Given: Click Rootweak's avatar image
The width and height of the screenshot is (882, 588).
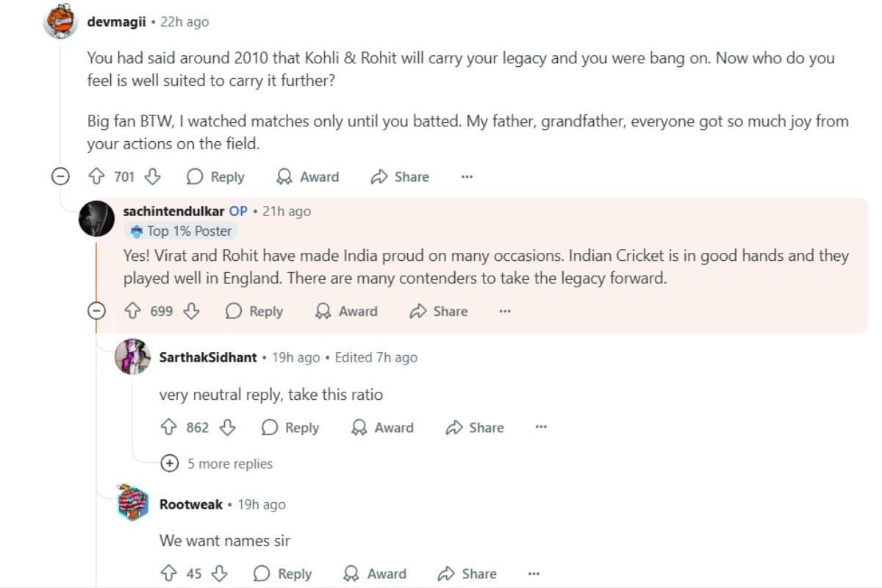Looking at the screenshot, I should point(133,503).
